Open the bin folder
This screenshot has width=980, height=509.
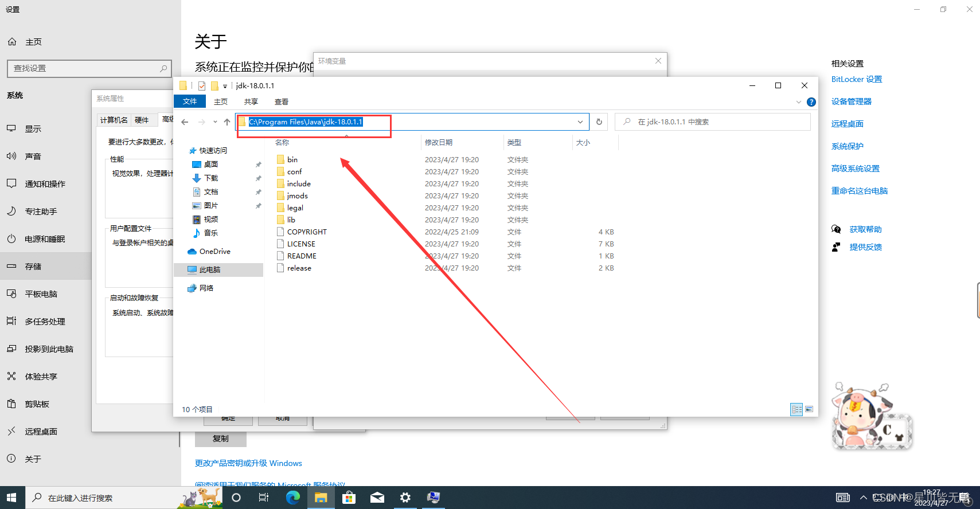click(292, 159)
